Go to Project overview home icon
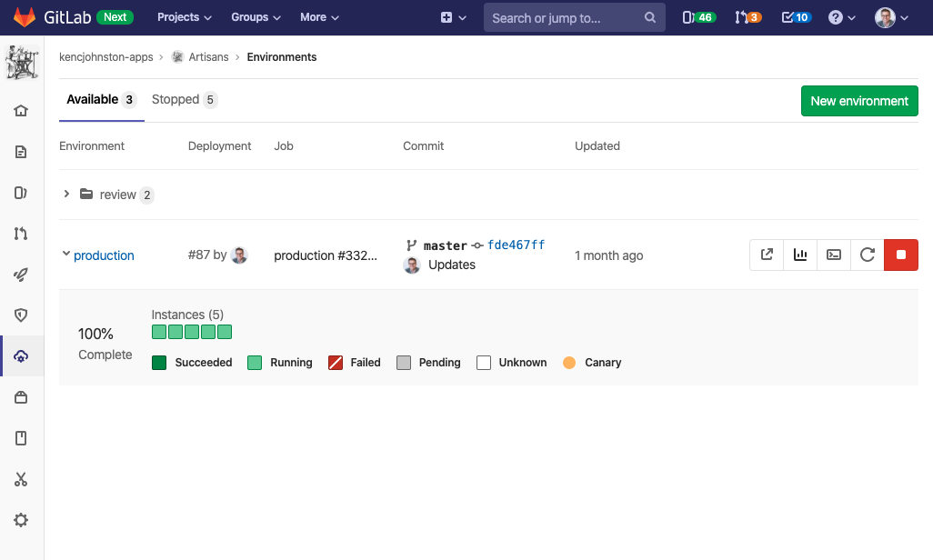This screenshot has width=933, height=560. 21,111
